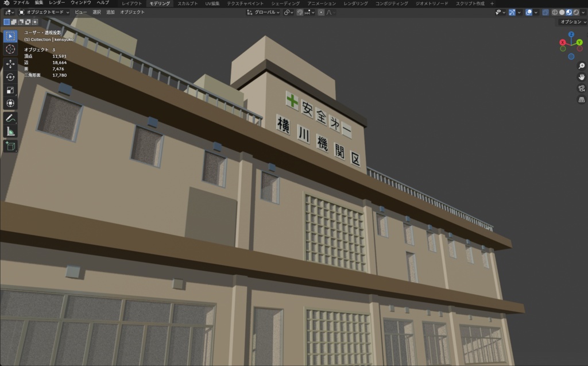Open ウィンドウ menu
The width and height of the screenshot is (588, 366).
tap(80, 3)
